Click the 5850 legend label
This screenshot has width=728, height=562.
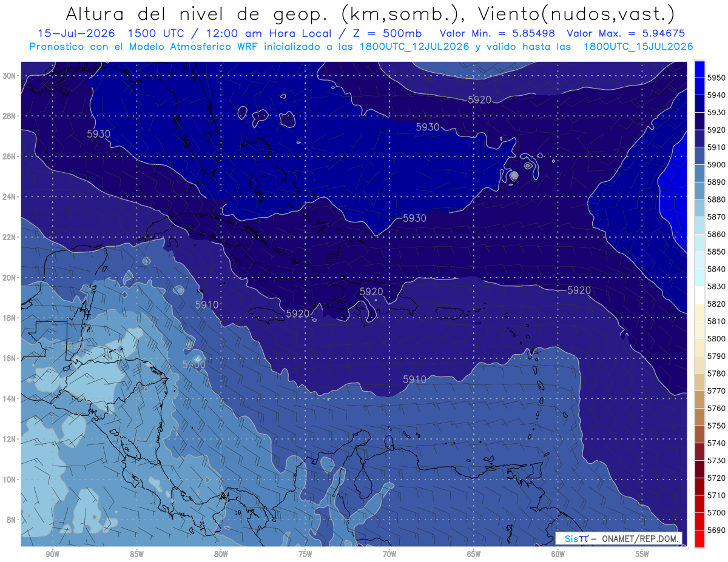(x=717, y=252)
